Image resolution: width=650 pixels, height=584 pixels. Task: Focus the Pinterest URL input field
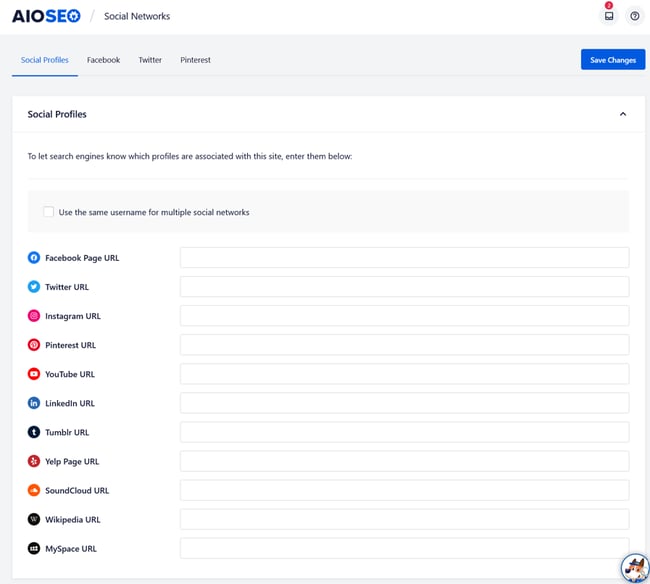point(405,345)
